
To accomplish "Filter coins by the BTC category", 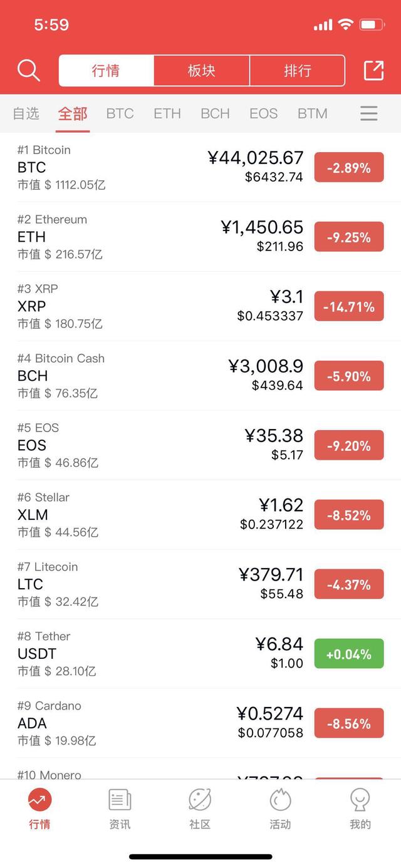I will [x=119, y=113].
